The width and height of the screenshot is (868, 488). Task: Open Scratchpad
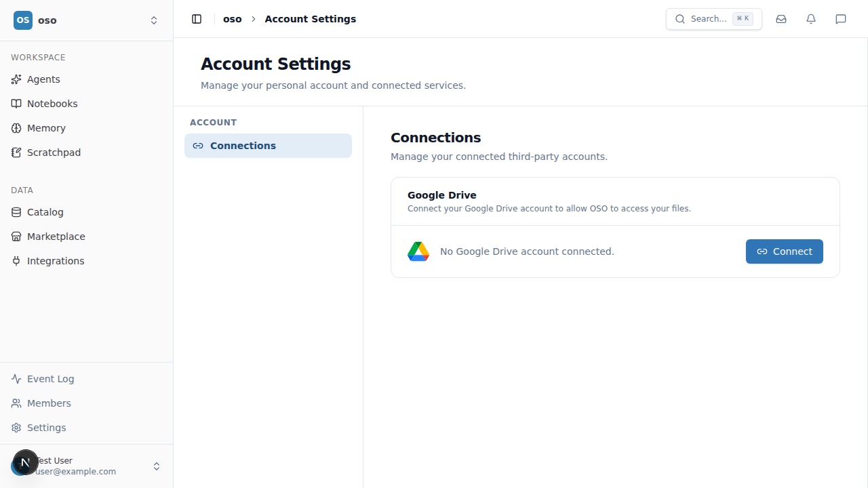[87, 152]
